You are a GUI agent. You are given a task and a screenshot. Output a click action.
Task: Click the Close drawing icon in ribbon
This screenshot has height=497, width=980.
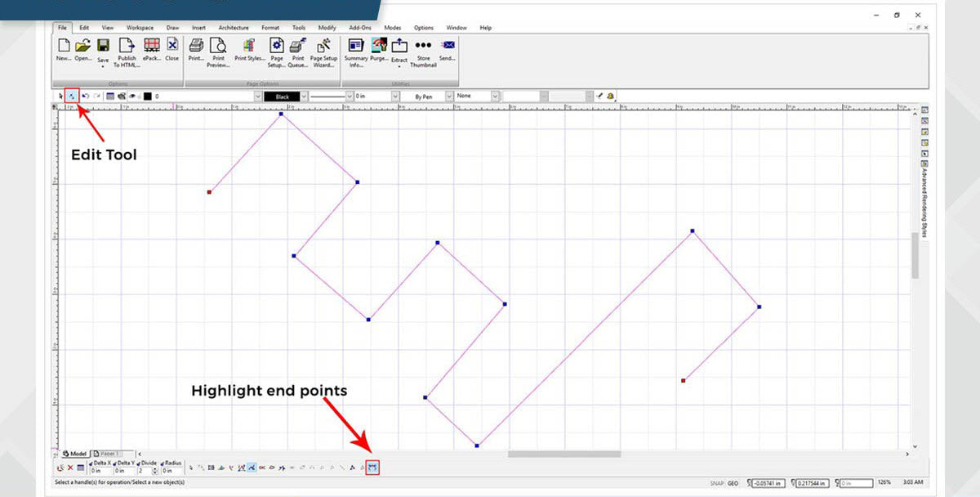point(172,45)
